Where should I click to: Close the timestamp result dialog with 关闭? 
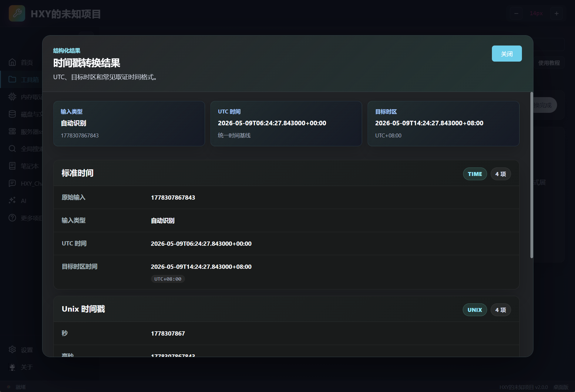507,54
